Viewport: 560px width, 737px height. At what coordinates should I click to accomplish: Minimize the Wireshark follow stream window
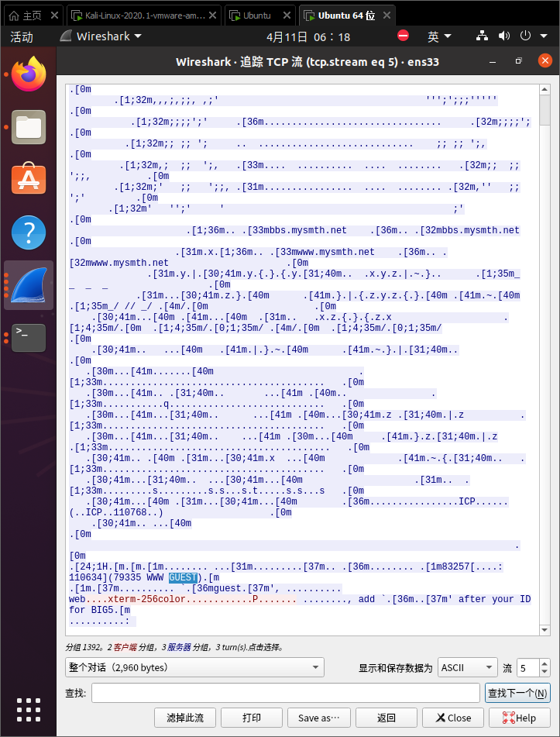493,61
